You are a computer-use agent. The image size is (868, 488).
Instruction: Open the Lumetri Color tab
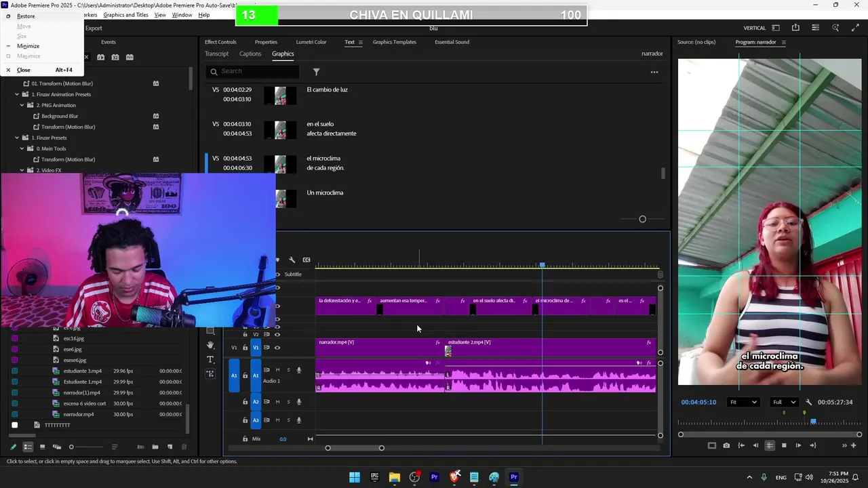[x=311, y=42]
